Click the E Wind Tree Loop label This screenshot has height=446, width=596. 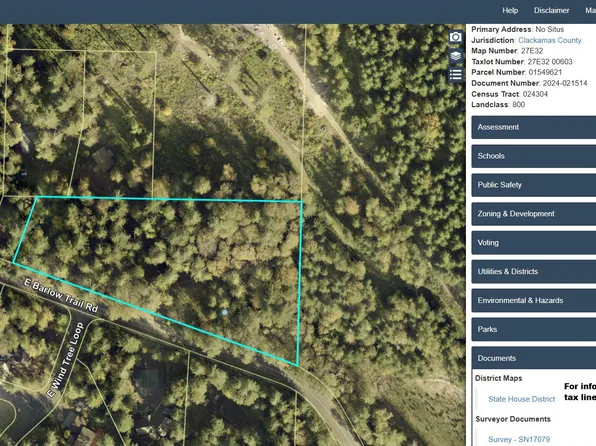(x=65, y=360)
